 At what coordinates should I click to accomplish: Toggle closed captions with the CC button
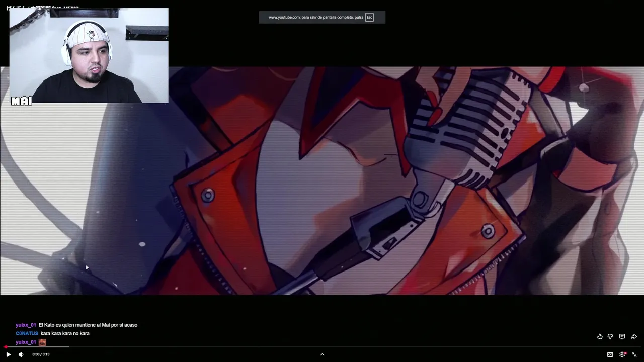pyautogui.click(x=610, y=354)
